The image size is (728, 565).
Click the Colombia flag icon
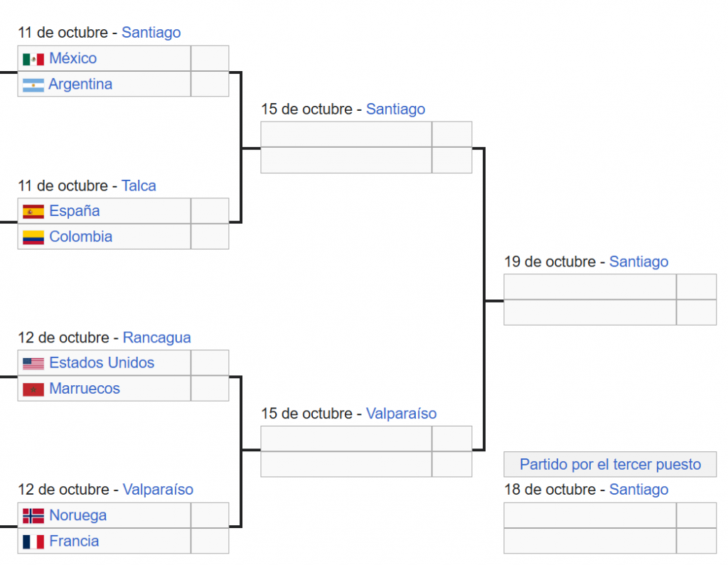[33, 237]
